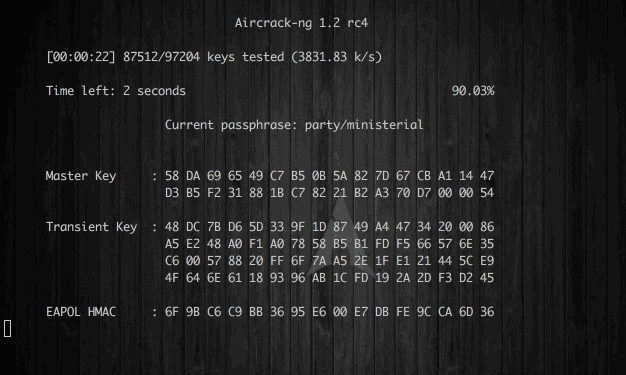Click the party/ministerial passphrase value
The image size is (626, 375).
tap(364, 125)
